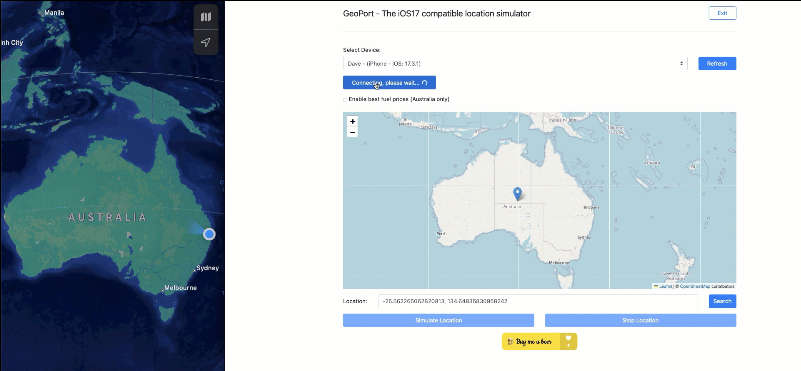Zoom in with the map plus button
The height and width of the screenshot is (371, 801).
click(x=352, y=122)
